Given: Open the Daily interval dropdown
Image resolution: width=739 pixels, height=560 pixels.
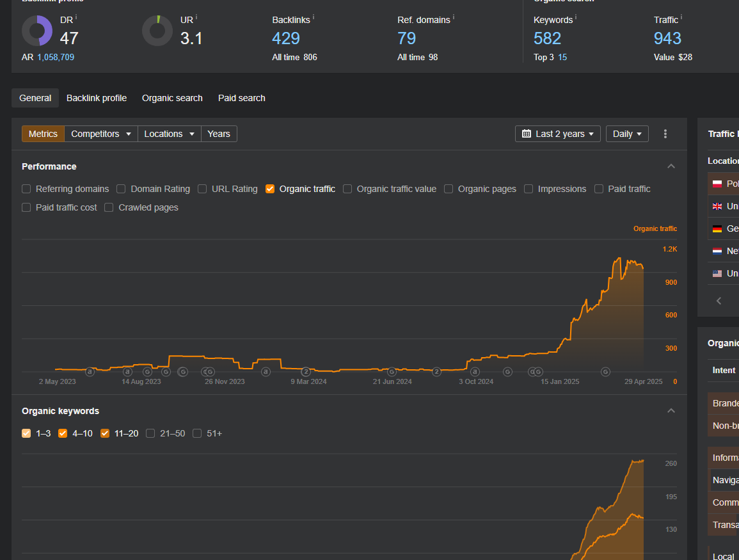Looking at the screenshot, I should click(x=626, y=134).
